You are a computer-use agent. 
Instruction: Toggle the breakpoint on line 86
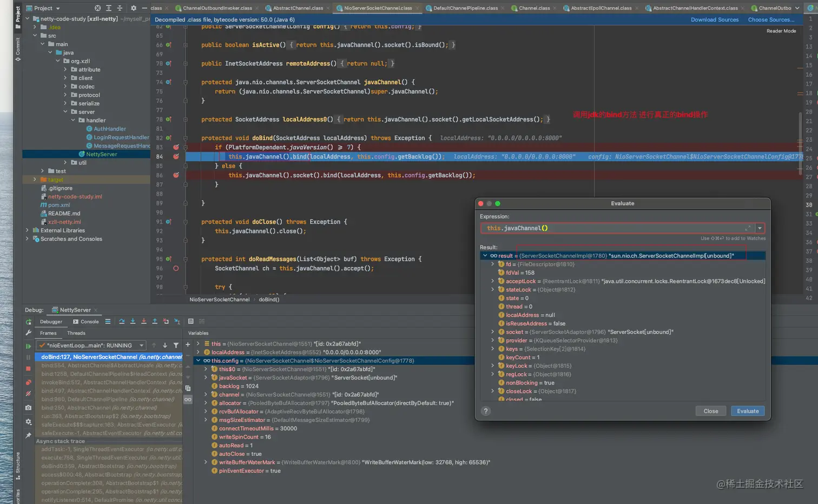[176, 175]
